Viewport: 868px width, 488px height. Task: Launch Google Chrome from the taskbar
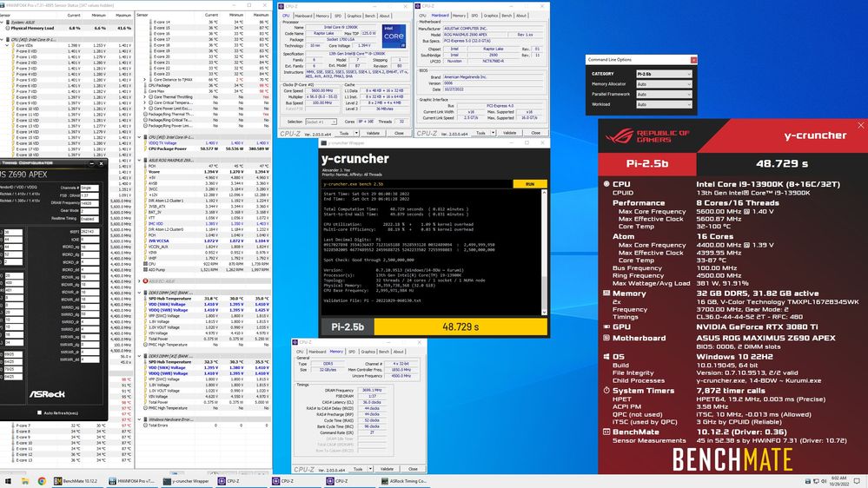42,481
